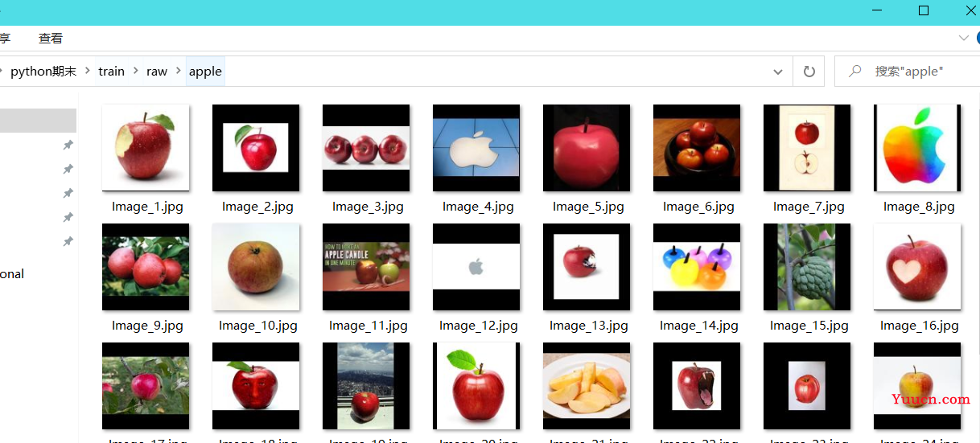Select thumbnail of yellow-red apple bottom right

point(917,386)
